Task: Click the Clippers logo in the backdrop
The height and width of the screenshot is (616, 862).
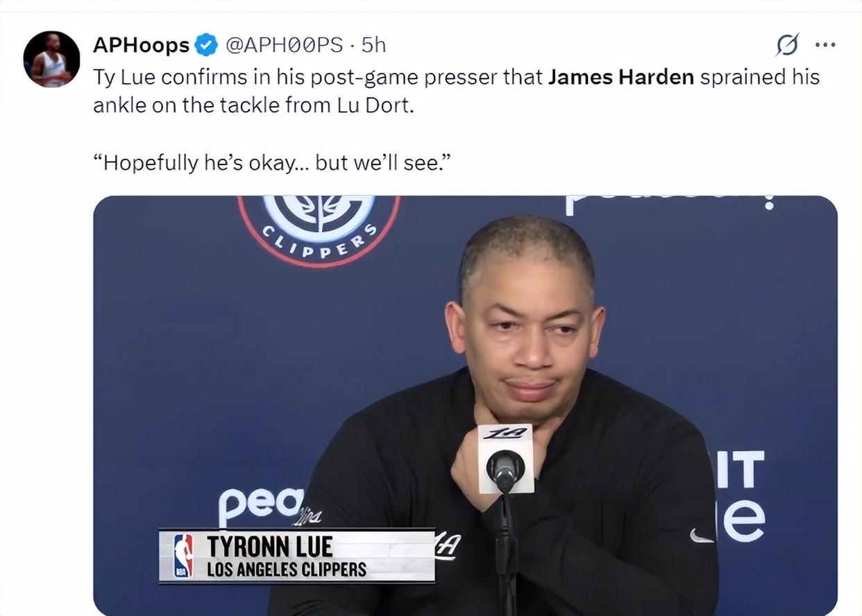Action: click(x=319, y=230)
